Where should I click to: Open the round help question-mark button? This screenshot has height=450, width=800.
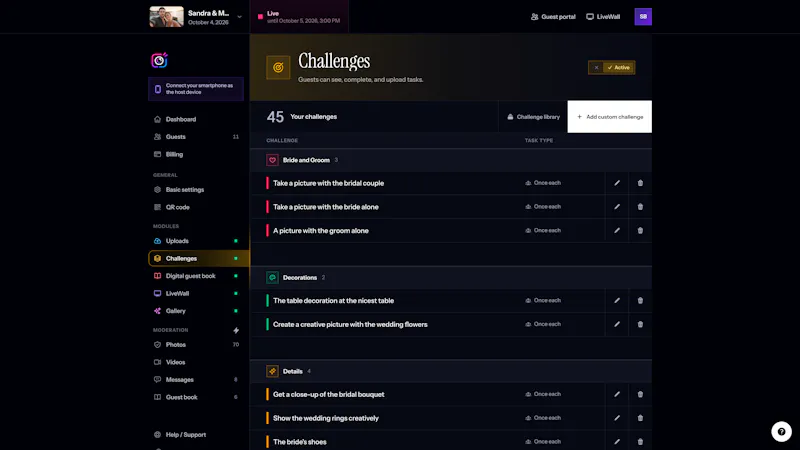(x=781, y=432)
